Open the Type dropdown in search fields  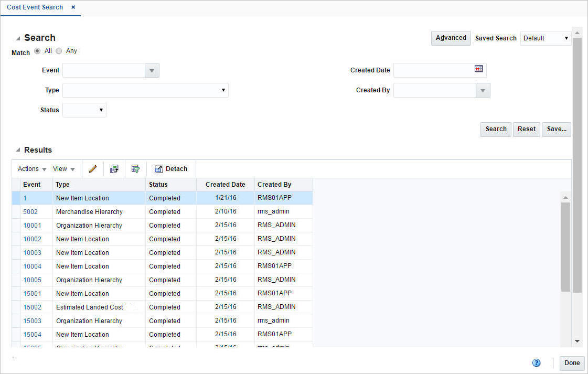point(224,90)
